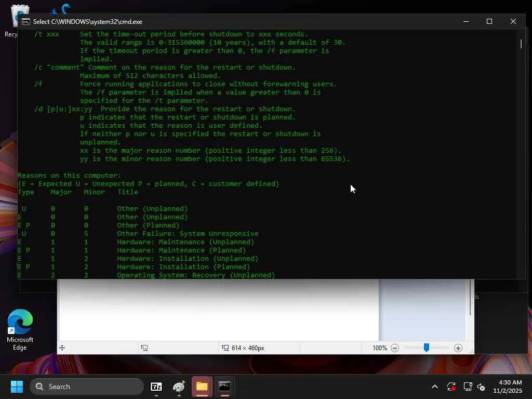Screen dimensions: 532x399
Task: Click Paint zoom out minus button
Action: [x=395, y=348]
